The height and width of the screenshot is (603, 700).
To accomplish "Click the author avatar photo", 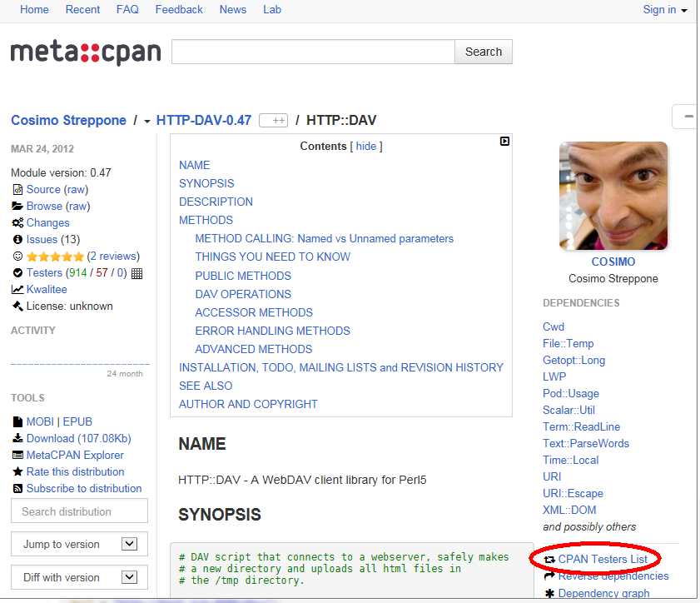I will pyautogui.click(x=613, y=196).
